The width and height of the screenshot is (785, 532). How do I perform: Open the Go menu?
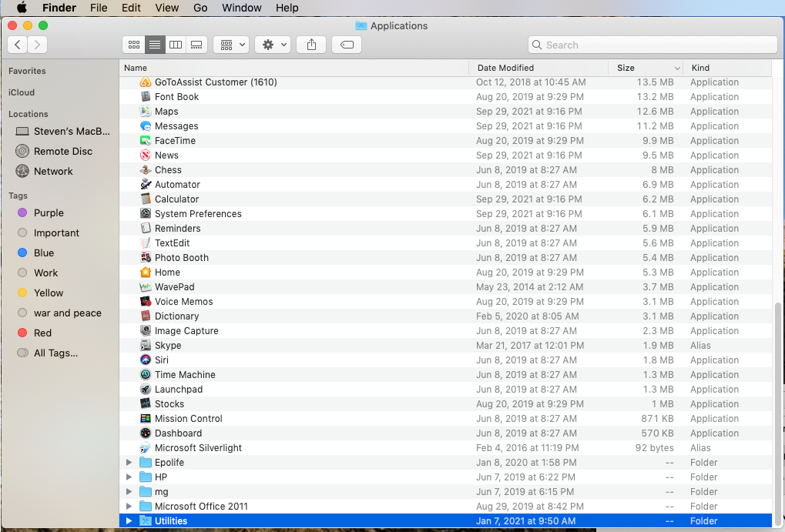click(200, 8)
